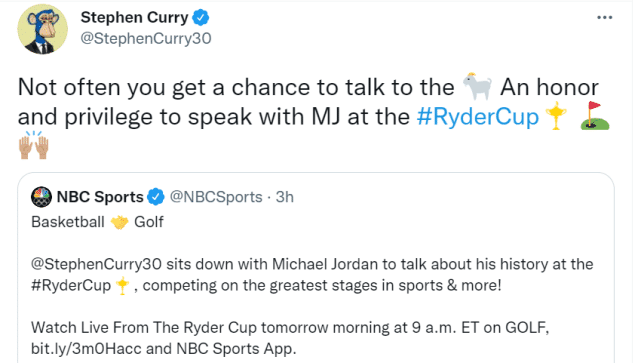The image size is (641, 363).
Task: Click the @StephenCurry30 mention in the quoted tweet
Action: [x=96, y=264]
